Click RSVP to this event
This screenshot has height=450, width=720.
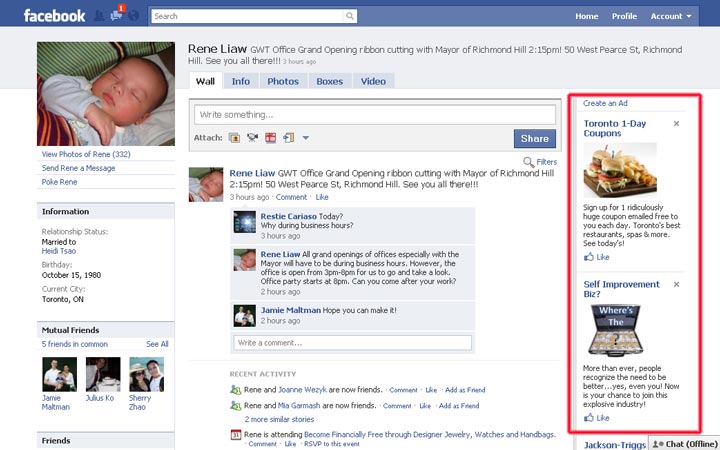pyautogui.click(x=331, y=444)
